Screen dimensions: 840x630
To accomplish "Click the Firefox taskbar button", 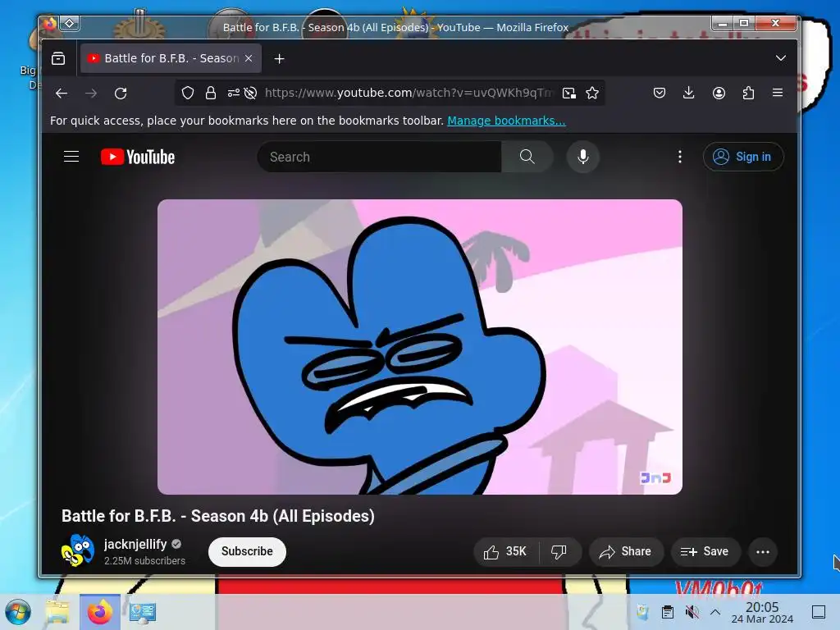I will point(100,612).
